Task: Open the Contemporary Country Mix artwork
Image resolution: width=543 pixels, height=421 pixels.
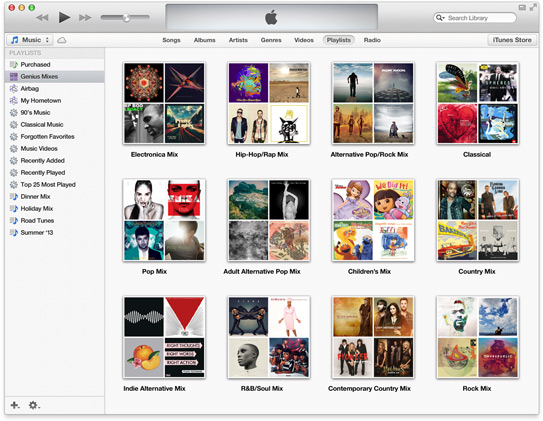Action: tap(373, 337)
